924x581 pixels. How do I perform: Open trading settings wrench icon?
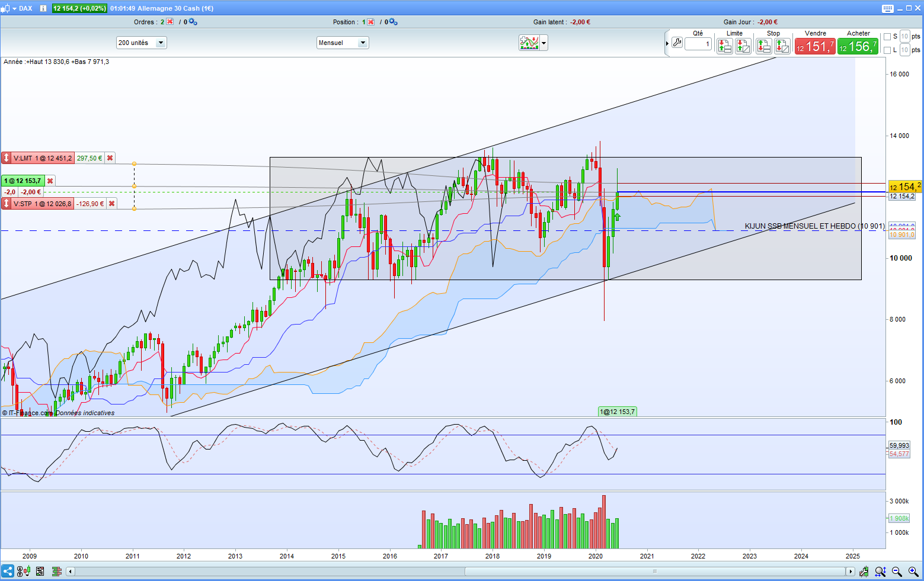[x=677, y=43]
